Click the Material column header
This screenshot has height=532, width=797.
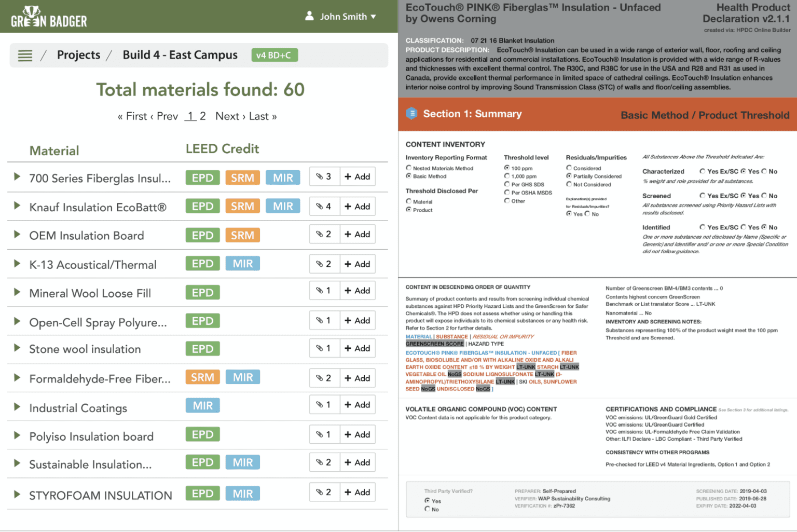[x=54, y=151]
